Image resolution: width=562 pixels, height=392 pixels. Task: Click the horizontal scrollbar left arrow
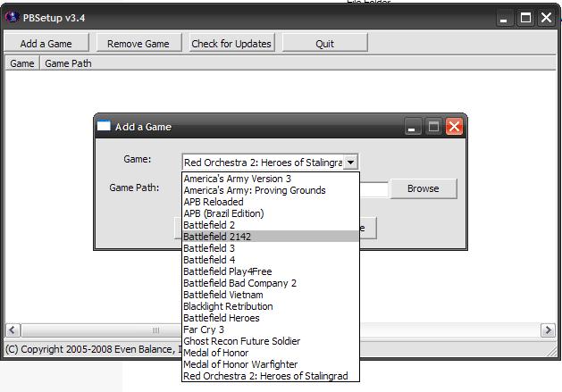(x=13, y=329)
